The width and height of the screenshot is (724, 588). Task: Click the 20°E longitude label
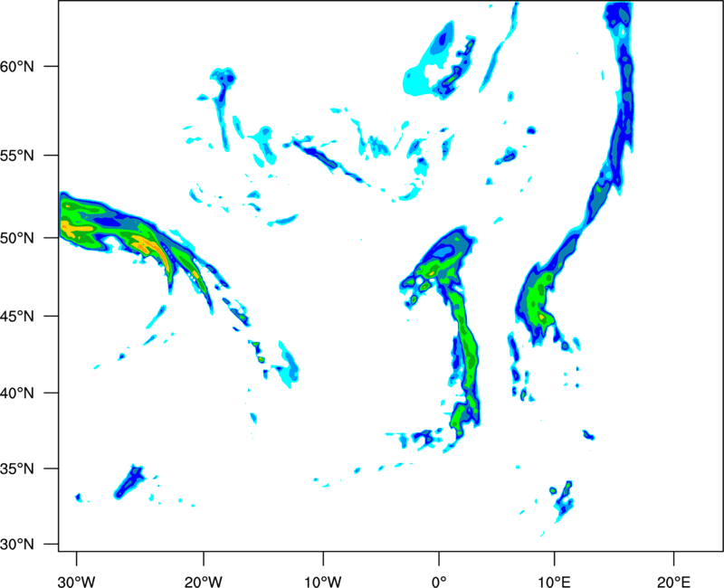673,582
